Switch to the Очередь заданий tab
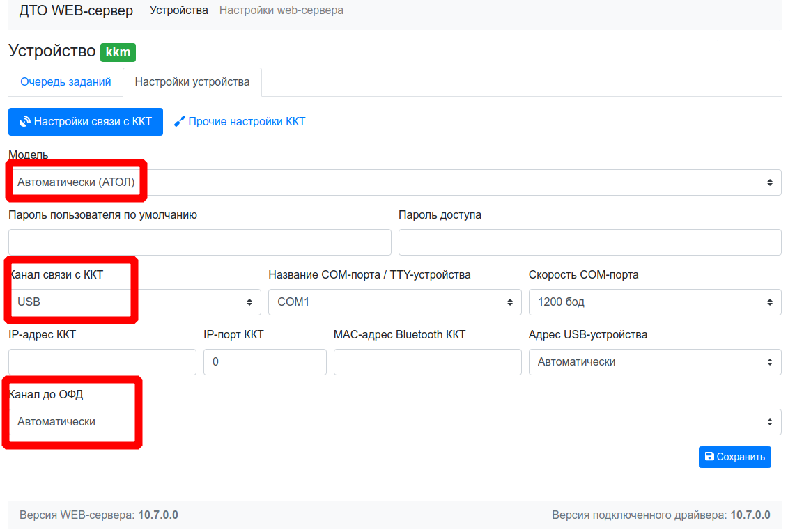811x532 pixels. pos(65,82)
